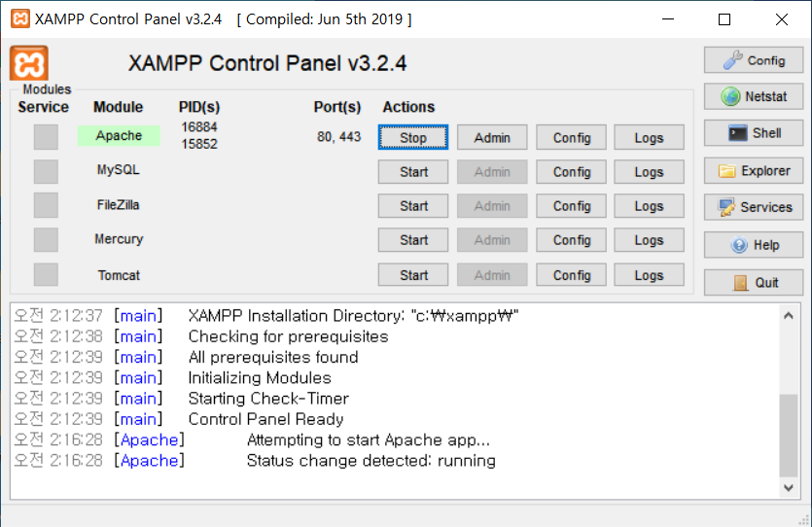Screen dimensions: 812x527
Task: Open Apache Admin page
Action: click(492, 138)
